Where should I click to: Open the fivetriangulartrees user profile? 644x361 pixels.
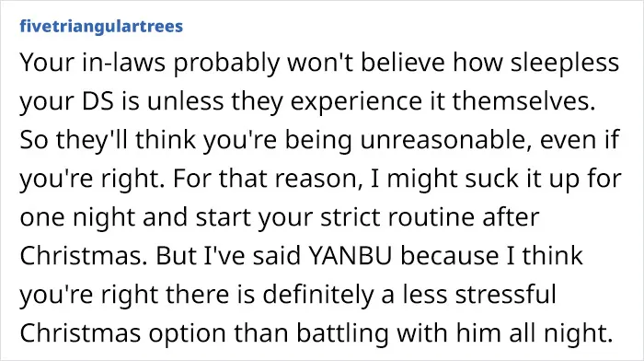pyautogui.click(x=101, y=27)
